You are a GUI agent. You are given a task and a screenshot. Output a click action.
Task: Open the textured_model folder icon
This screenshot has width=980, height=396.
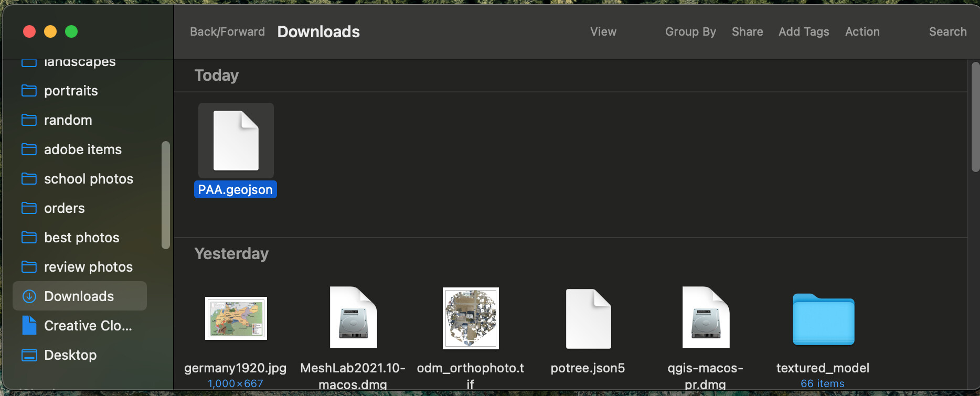(823, 319)
